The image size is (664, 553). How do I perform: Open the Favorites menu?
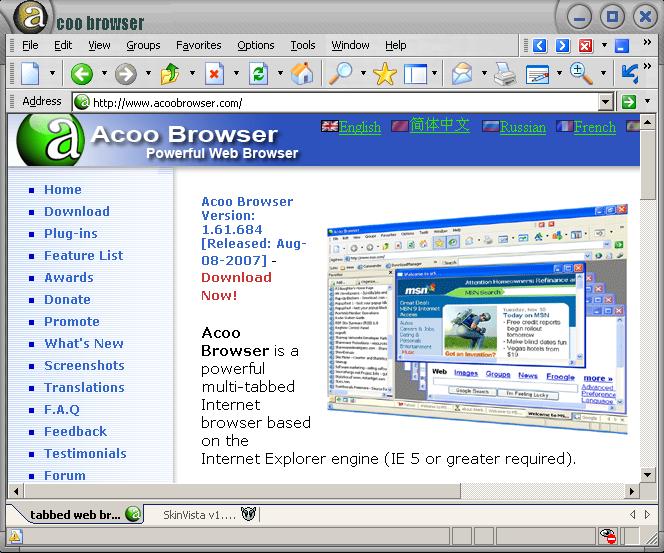point(198,45)
